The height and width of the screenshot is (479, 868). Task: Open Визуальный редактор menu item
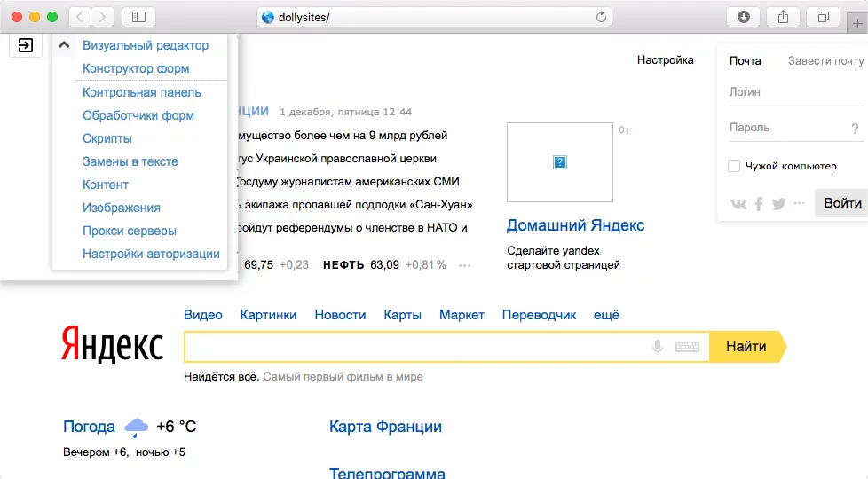click(146, 45)
